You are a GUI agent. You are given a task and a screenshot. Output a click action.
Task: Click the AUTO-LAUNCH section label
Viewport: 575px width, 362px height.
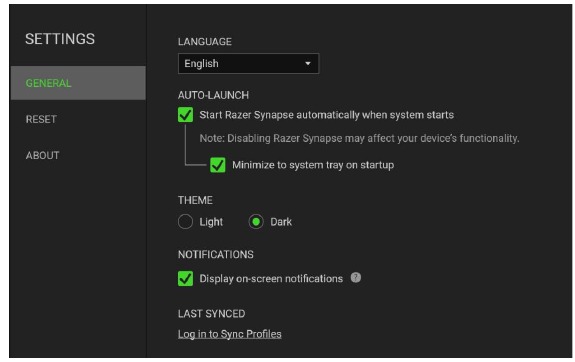pyautogui.click(x=213, y=95)
